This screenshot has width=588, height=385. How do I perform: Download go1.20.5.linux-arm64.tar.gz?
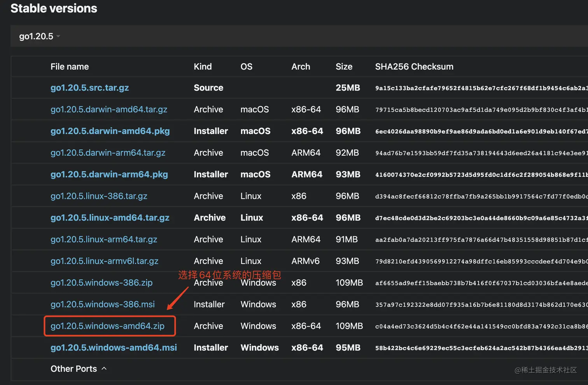[104, 239]
